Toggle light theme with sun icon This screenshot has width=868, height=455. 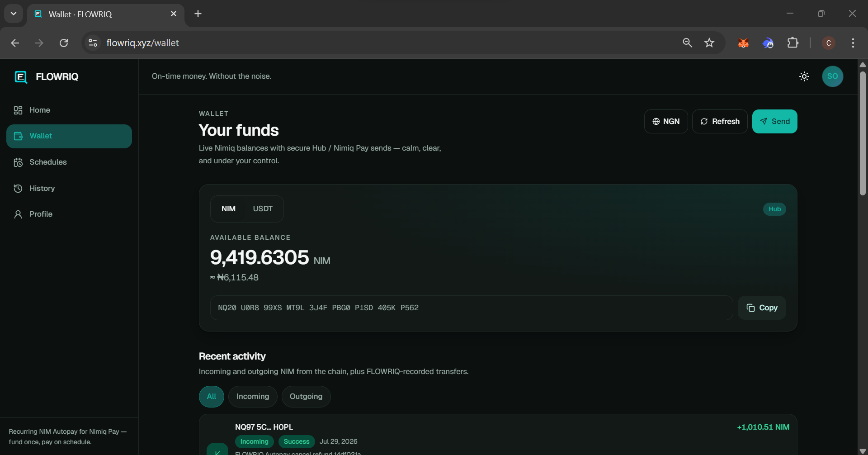click(804, 76)
